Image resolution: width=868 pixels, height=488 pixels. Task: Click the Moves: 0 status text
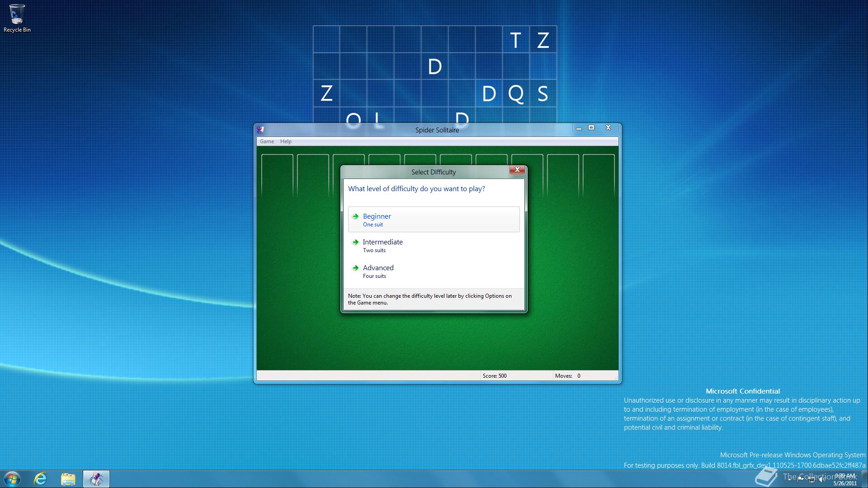568,376
